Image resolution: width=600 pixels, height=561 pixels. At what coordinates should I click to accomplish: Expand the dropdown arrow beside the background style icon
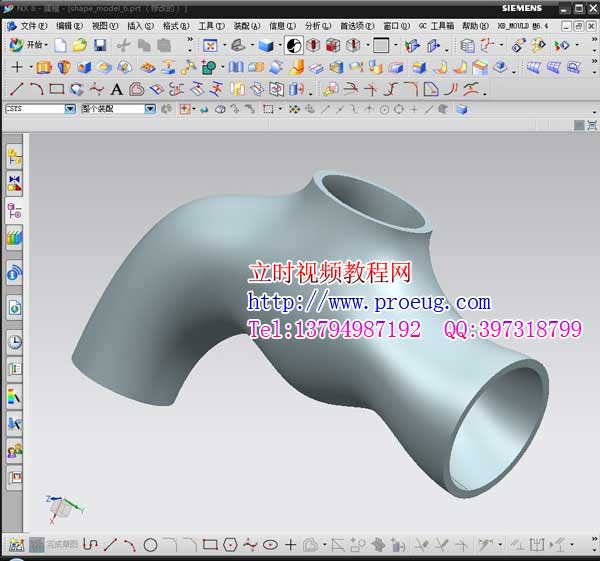pos(395,46)
